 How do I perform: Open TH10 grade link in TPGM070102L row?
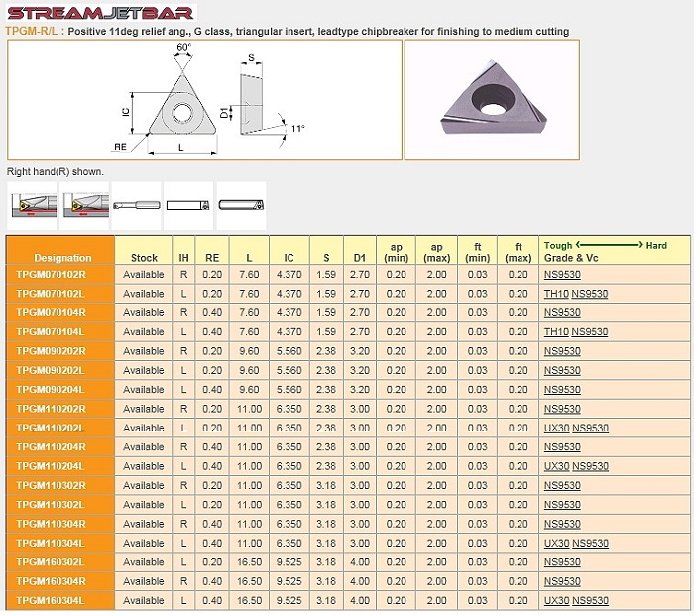coord(556,294)
